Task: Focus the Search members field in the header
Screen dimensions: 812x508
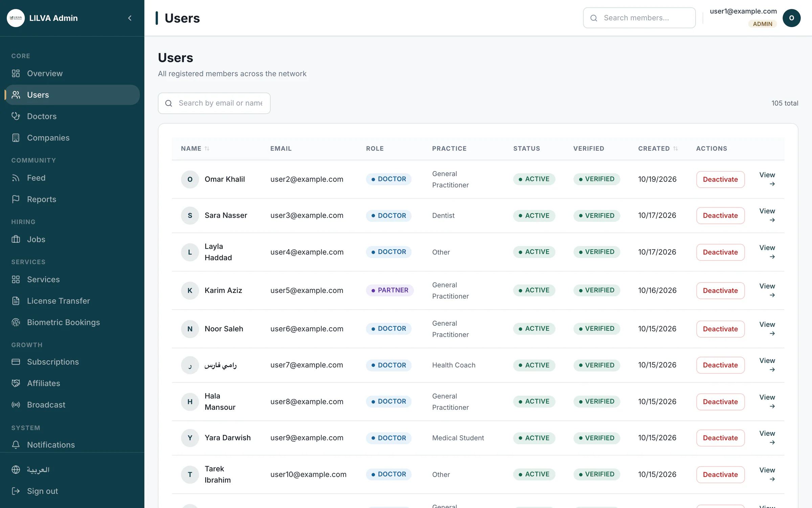Action: [639, 18]
